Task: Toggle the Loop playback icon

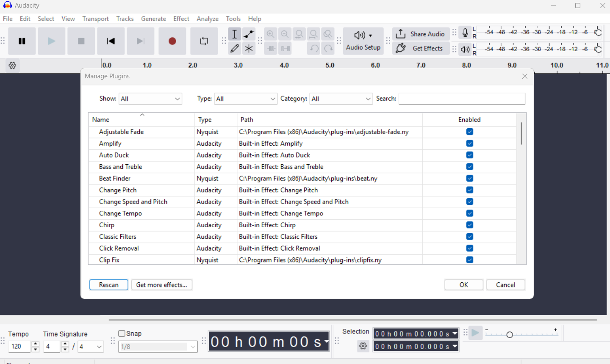Action: coord(204,41)
